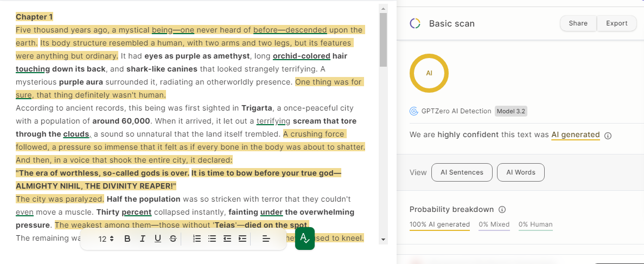Image resolution: width=644 pixels, height=264 pixels.
Task: Toggle strikethrough formatting
Action: 173,239
